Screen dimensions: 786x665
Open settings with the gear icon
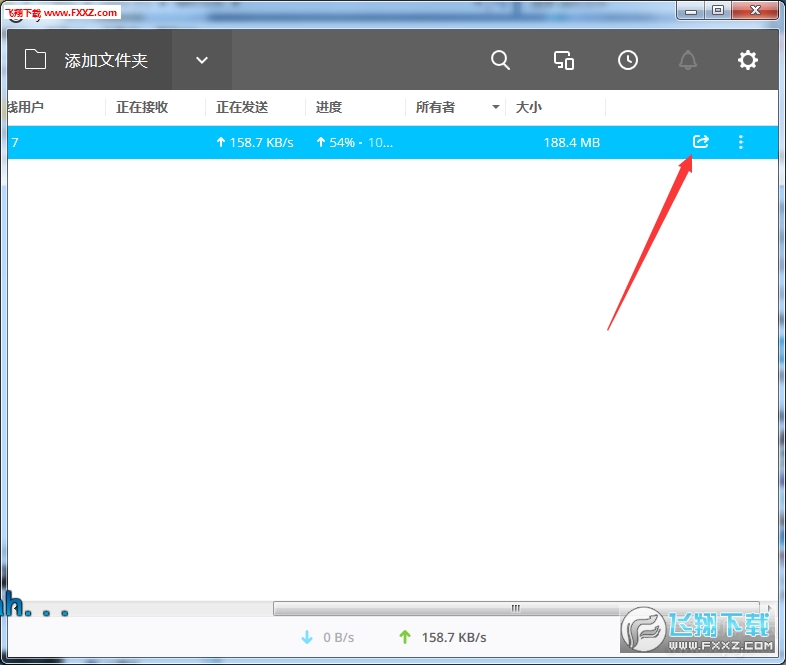coord(747,60)
